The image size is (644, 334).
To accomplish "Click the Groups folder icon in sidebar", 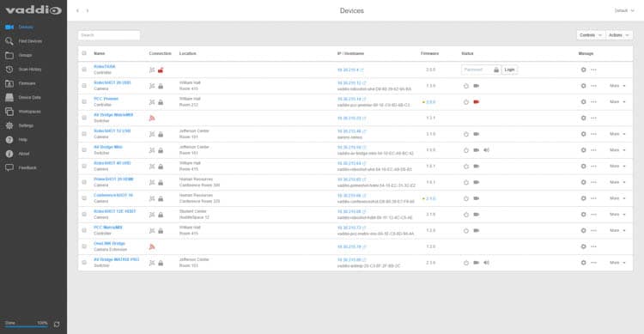I will [x=9, y=55].
